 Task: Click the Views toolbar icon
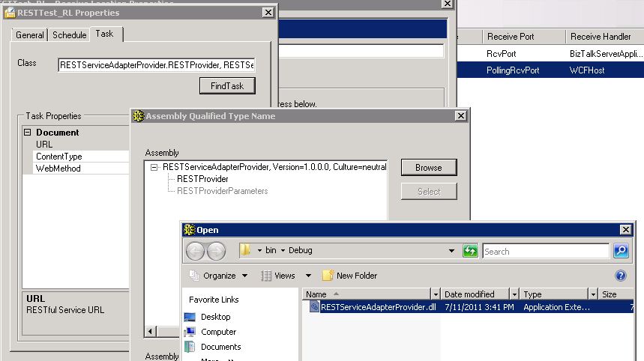(x=266, y=276)
